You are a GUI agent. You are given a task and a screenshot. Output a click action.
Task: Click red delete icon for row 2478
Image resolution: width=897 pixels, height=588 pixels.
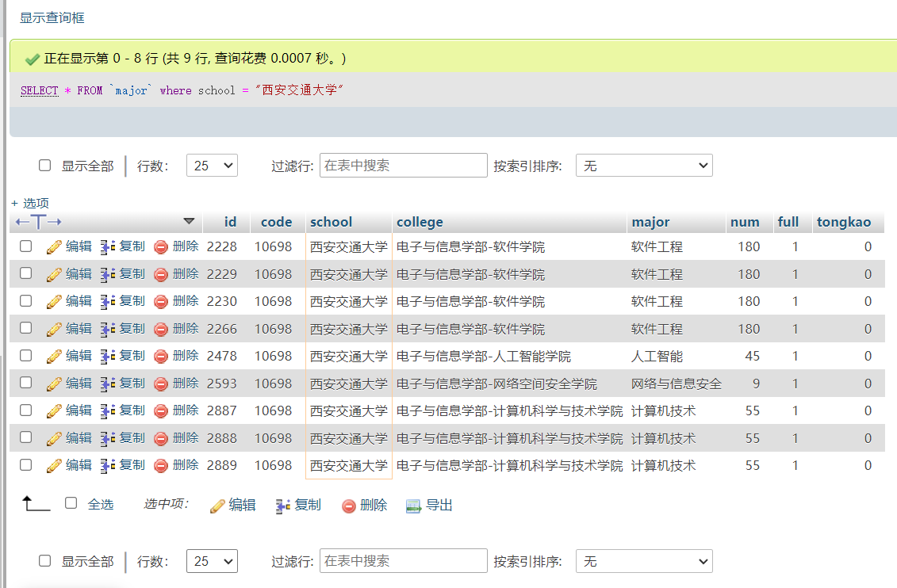[161, 356]
